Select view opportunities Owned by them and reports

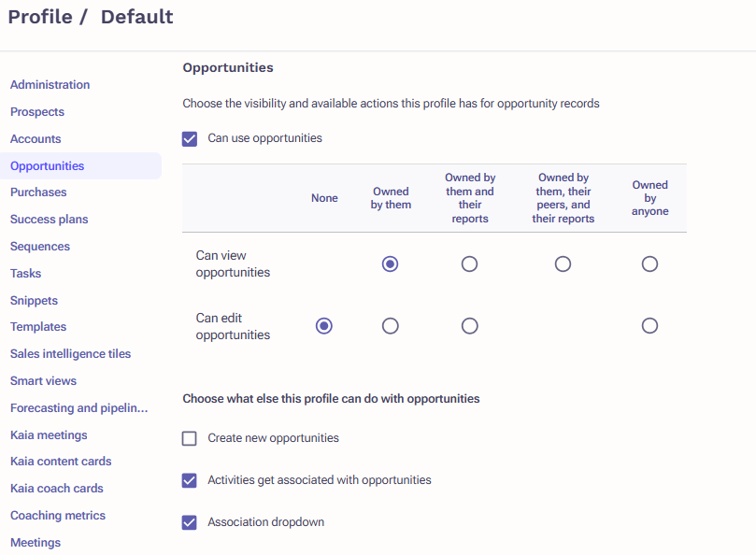coord(469,263)
